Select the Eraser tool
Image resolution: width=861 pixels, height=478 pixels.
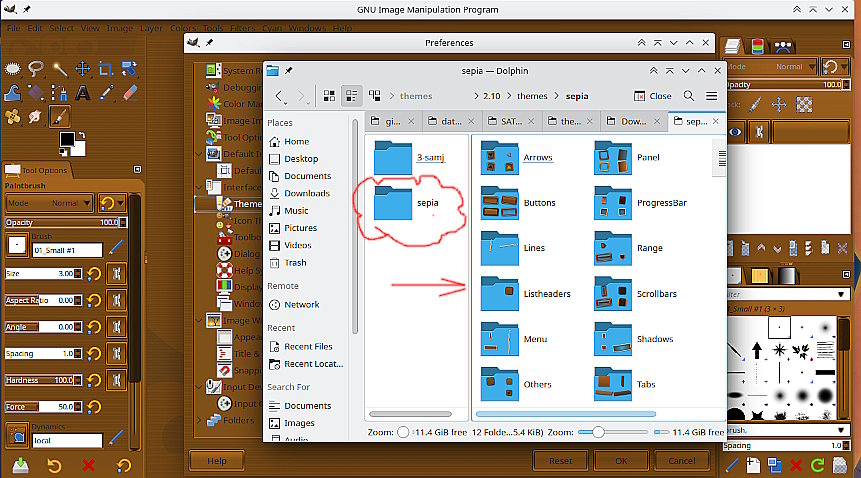130,93
